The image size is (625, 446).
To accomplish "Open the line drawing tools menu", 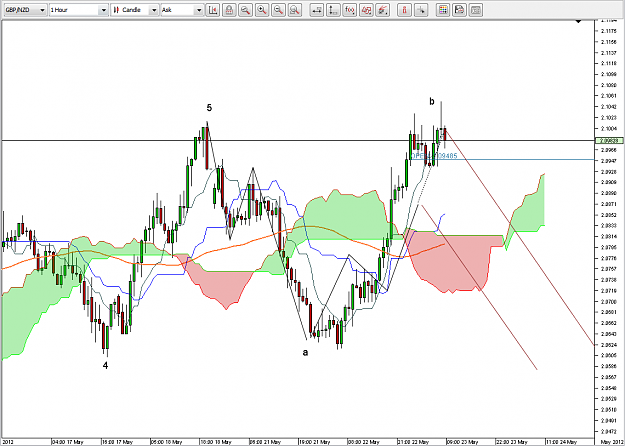I will [382, 10].
